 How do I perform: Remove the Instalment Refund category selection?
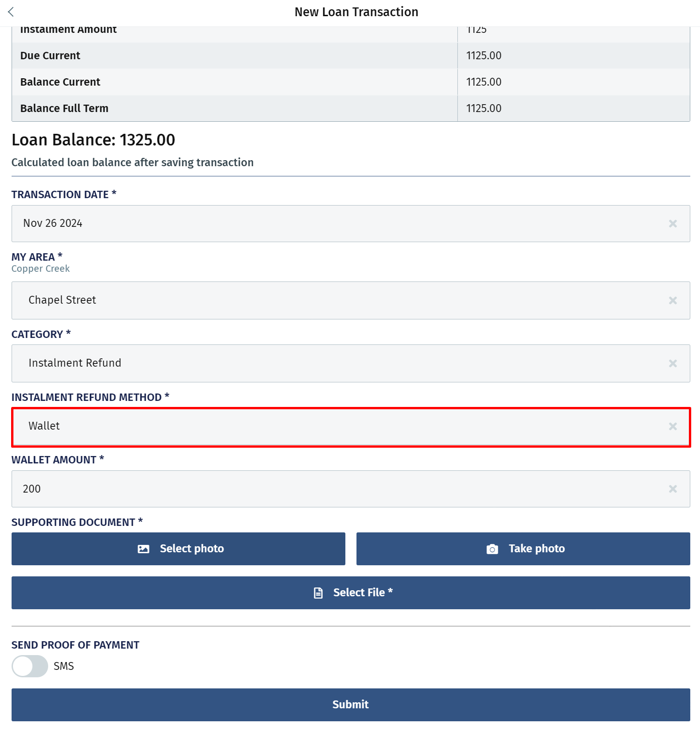[x=673, y=363]
